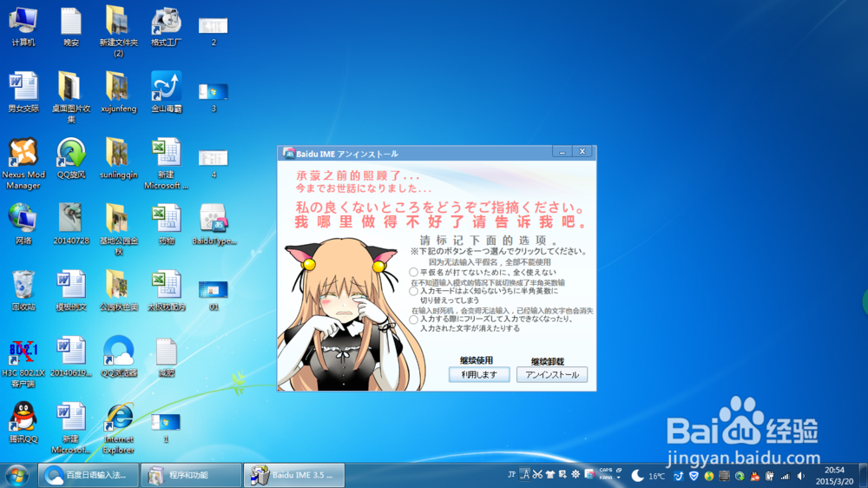Open the 新建文件夹 (2) folder
The height and width of the screenshot is (488, 868).
coord(118,31)
